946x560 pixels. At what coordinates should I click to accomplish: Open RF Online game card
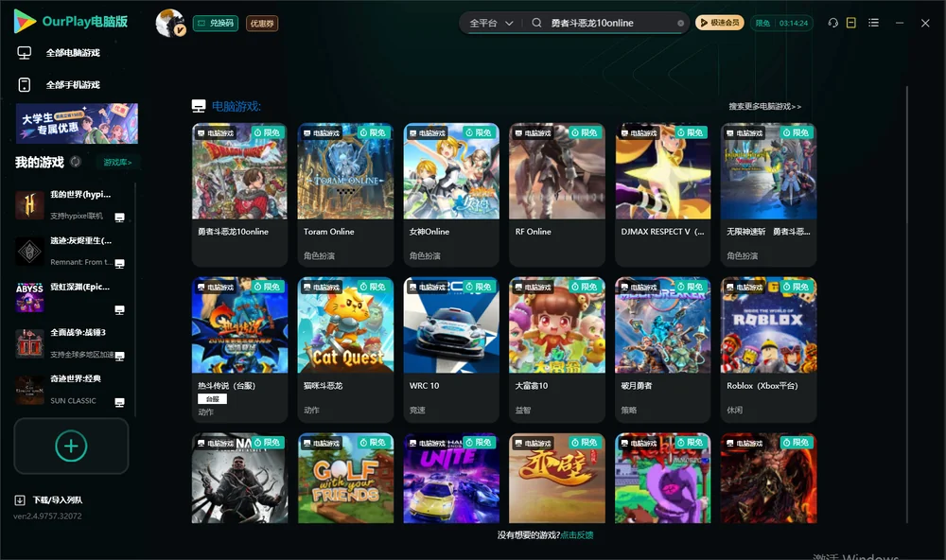(557, 194)
